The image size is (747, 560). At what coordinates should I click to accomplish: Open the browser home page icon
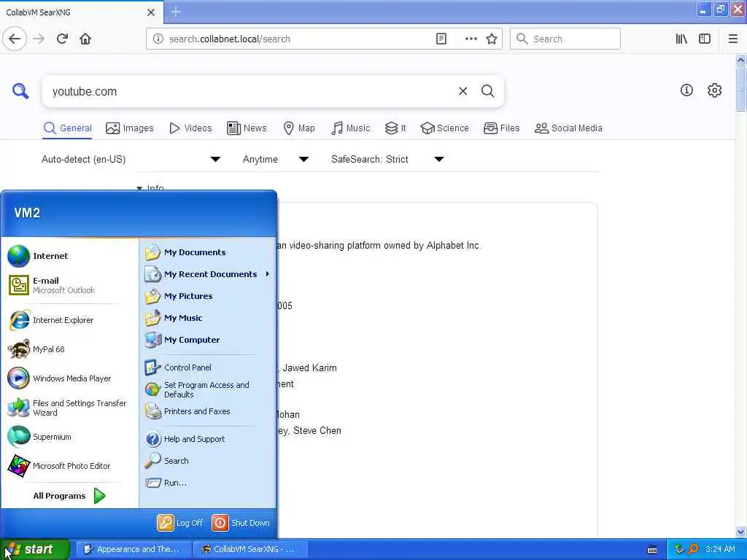pyautogui.click(x=85, y=39)
